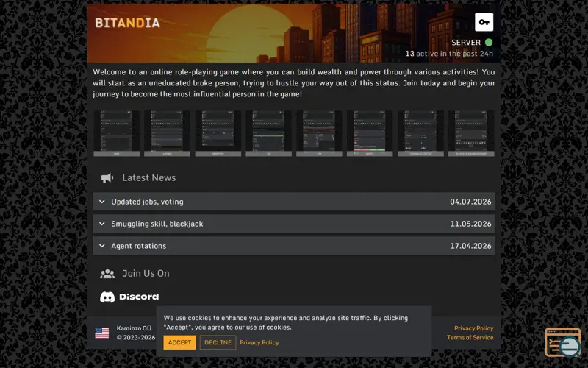Click the 'Updated jobs, voting' title text

[148, 202]
